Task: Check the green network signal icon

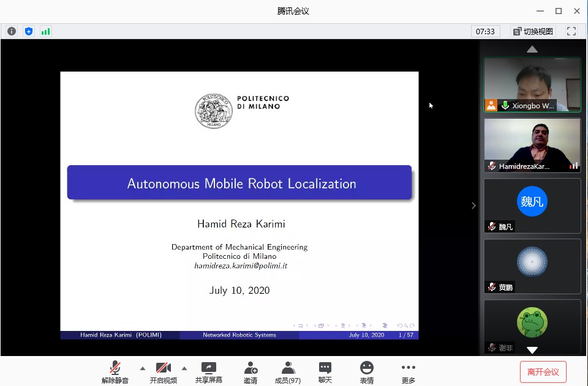Action: (x=45, y=31)
